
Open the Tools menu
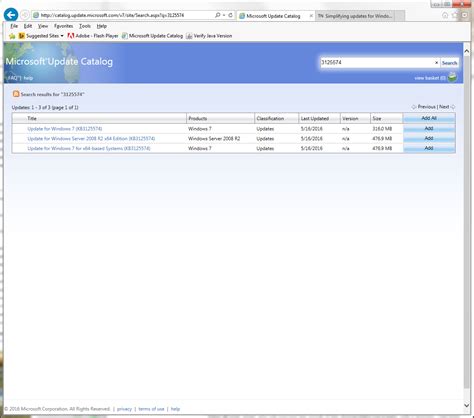[85, 26]
